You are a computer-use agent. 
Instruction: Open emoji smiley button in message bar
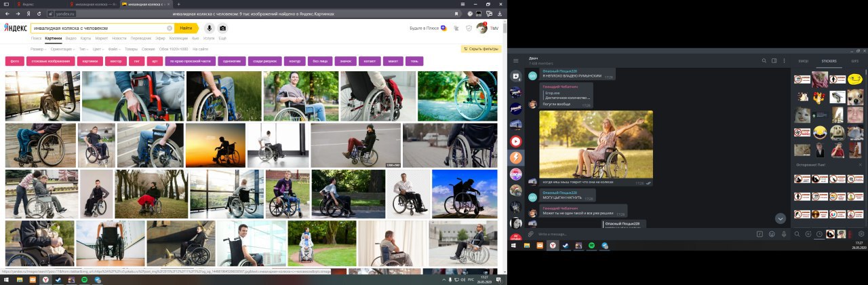772,234
